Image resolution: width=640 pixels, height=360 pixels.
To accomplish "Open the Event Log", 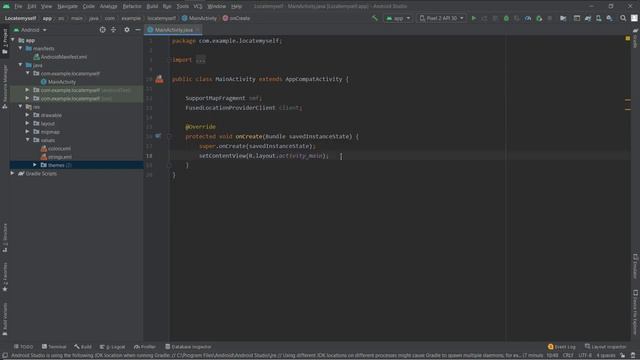I will (x=562, y=347).
